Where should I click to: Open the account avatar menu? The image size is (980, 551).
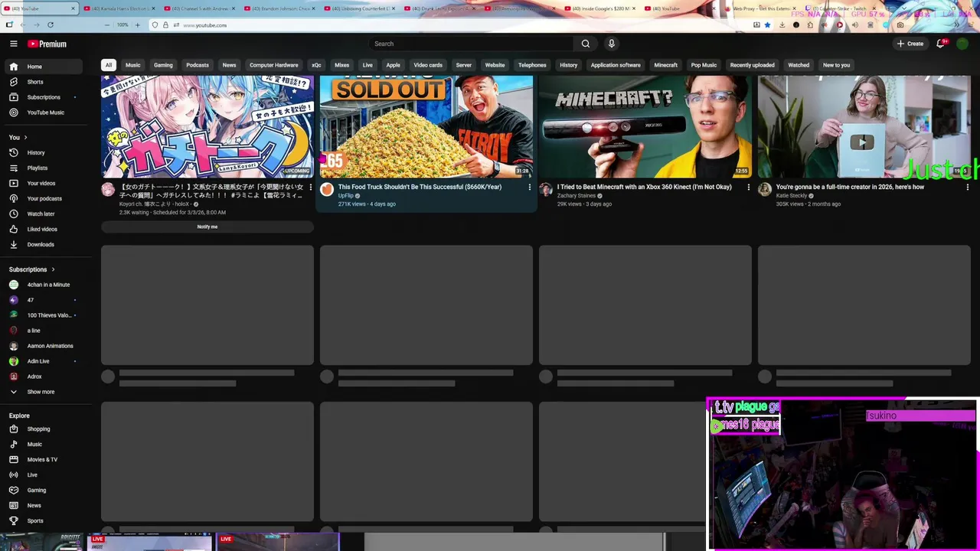pos(962,44)
